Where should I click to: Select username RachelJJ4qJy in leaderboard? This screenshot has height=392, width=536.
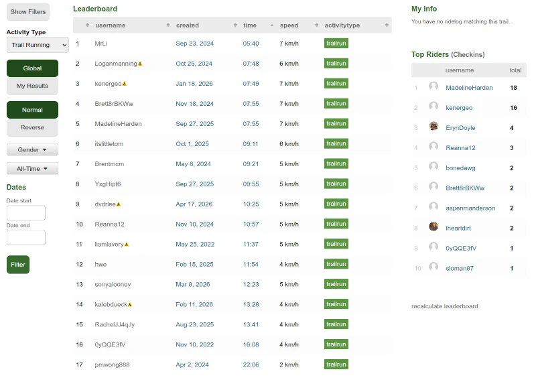[x=115, y=325]
